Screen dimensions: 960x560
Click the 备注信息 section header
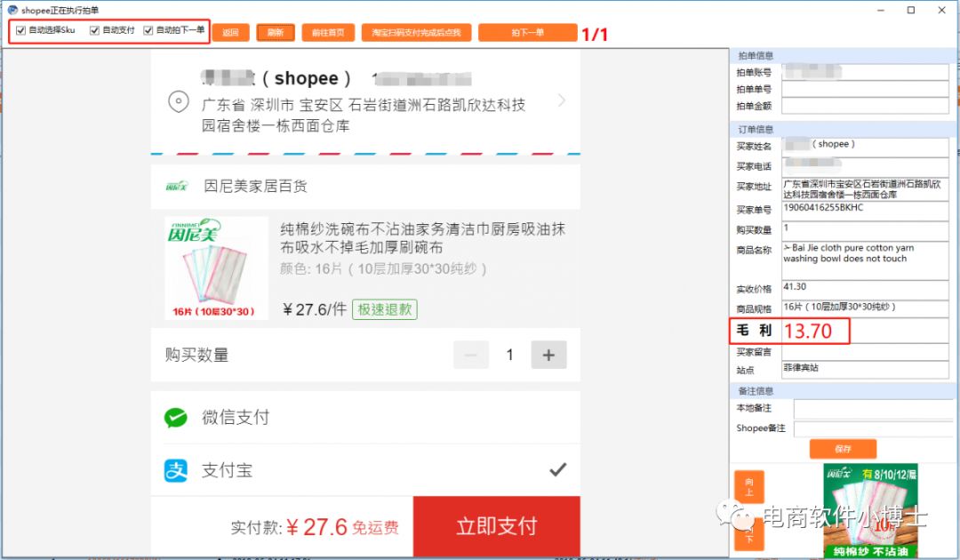pos(756,391)
